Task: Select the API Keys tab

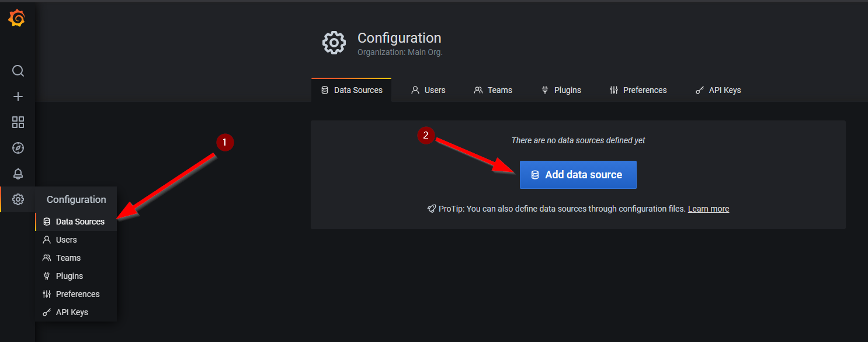Action: click(x=718, y=89)
